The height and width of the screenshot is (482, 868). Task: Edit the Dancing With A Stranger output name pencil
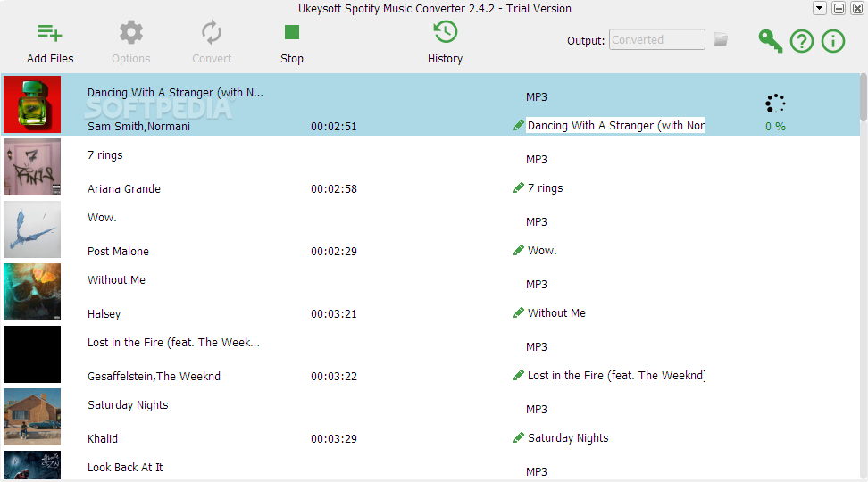pos(519,126)
